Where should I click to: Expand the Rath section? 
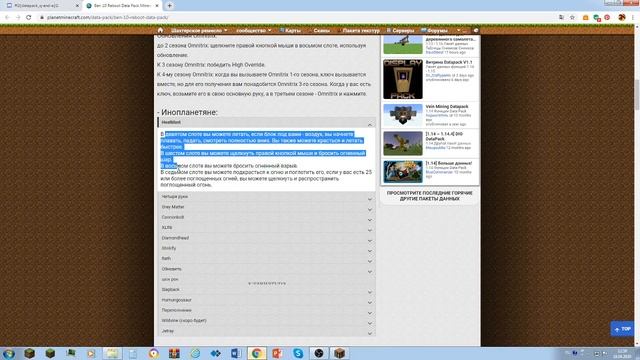(x=266, y=258)
